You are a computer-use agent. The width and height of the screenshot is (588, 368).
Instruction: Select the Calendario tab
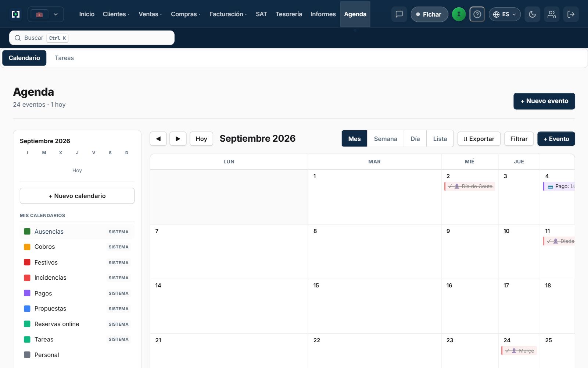[x=24, y=58]
